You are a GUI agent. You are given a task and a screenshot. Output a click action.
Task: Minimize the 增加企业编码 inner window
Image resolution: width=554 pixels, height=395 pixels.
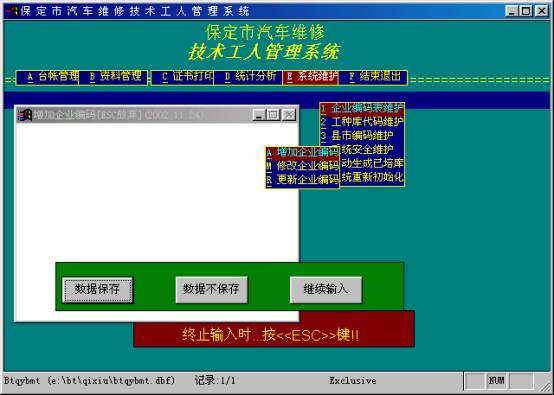coord(259,115)
